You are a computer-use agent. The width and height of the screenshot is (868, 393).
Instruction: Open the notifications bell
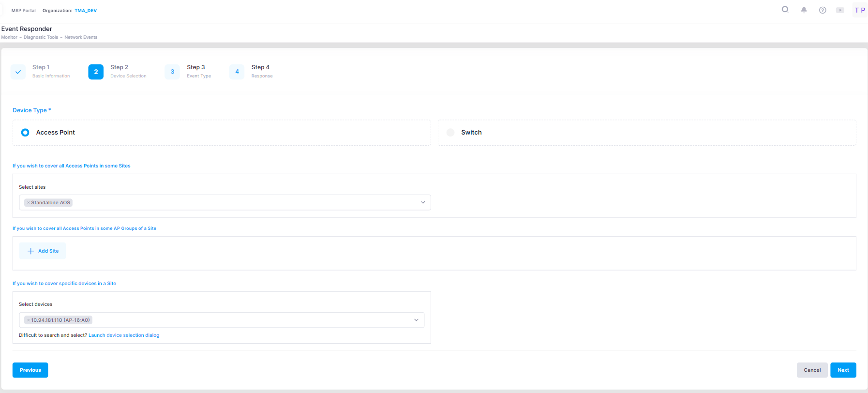[x=804, y=10]
